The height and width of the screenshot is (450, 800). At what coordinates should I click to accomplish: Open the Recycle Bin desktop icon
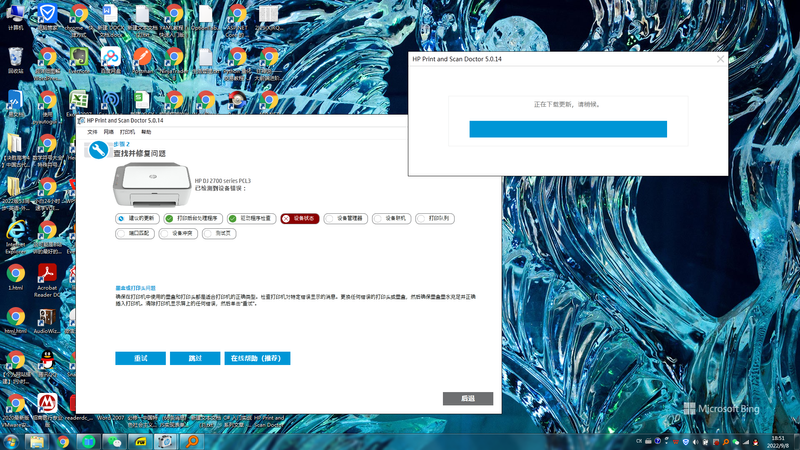pyautogui.click(x=16, y=60)
